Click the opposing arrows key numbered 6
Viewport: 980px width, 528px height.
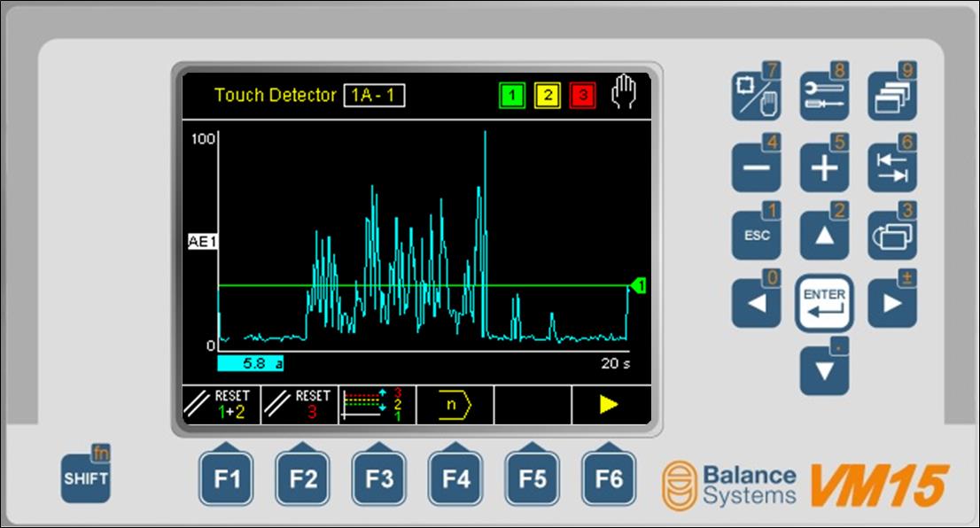[x=892, y=164]
